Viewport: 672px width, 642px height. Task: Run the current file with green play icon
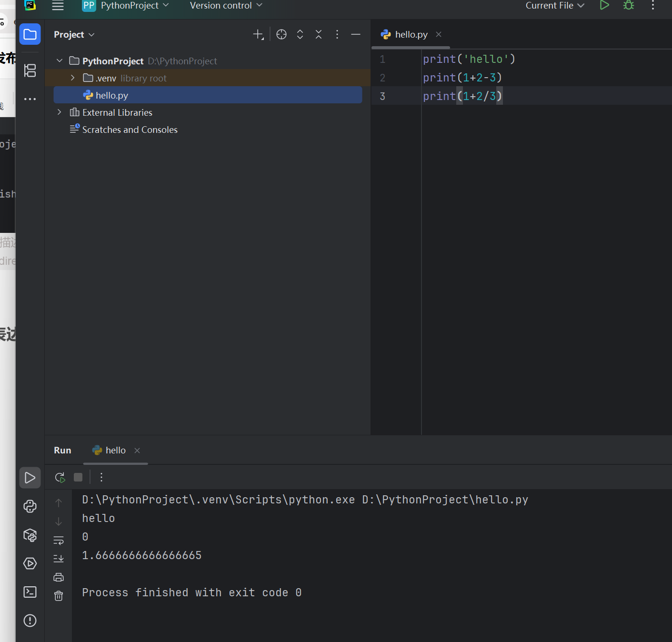pyautogui.click(x=604, y=5)
